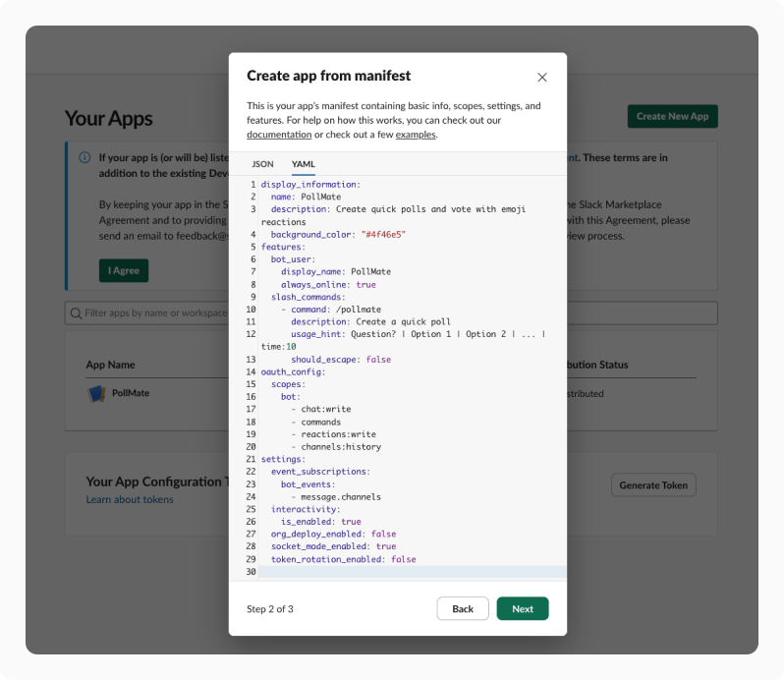Click the is_enabled: true line
The height and width of the screenshot is (680, 784).
pyautogui.click(x=321, y=522)
